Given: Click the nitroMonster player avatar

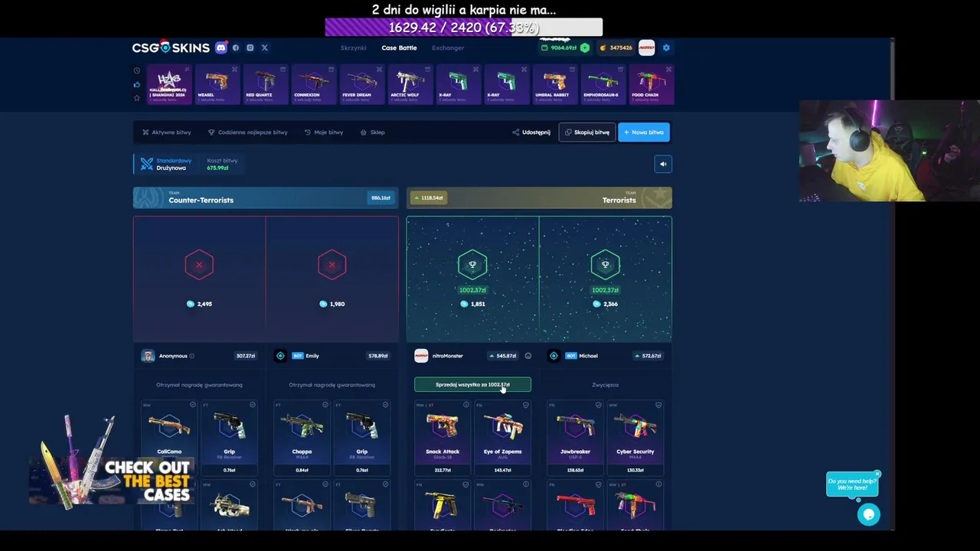Looking at the screenshot, I should [421, 356].
